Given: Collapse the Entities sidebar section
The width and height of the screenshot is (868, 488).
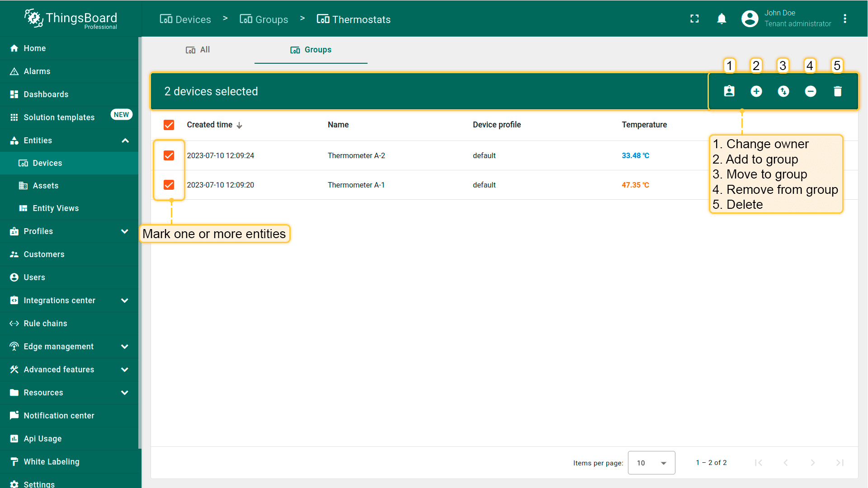Looking at the screenshot, I should tap(125, 141).
